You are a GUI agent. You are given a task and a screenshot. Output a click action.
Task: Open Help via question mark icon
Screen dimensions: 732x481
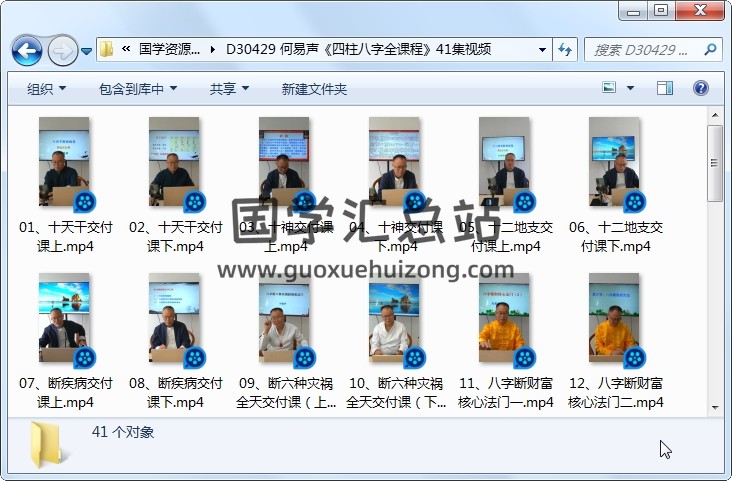click(701, 88)
